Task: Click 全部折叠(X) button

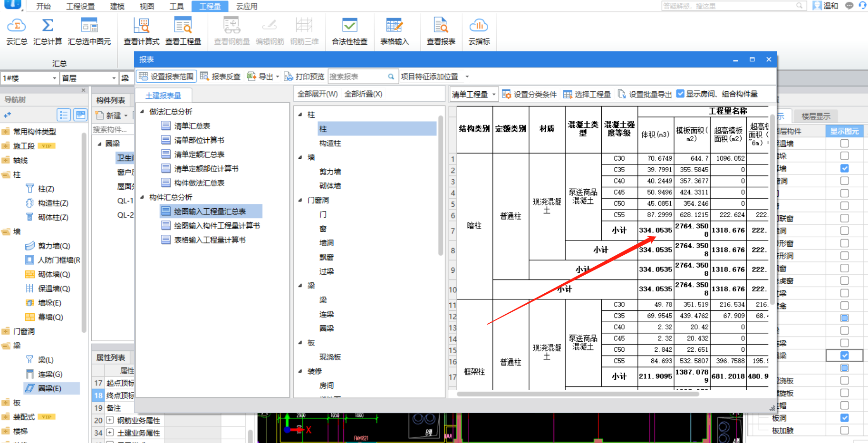Action: click(x=363, y=94)
